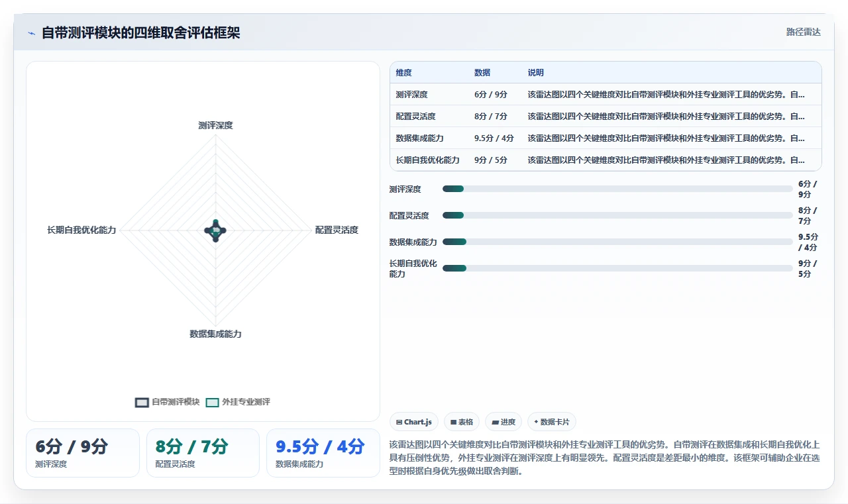This screenshot has height=504, width=848.
Task: Toggle the 外挂专业测评 legend swatch
Action: pos(212,402)
